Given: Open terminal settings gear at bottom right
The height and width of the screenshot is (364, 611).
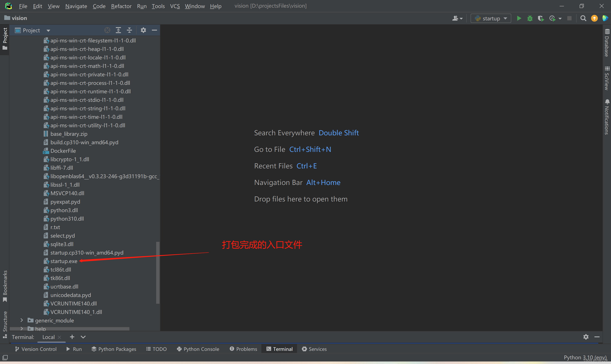Looking at the screenshot, I should pyautogui.click(x=586, y=337).
